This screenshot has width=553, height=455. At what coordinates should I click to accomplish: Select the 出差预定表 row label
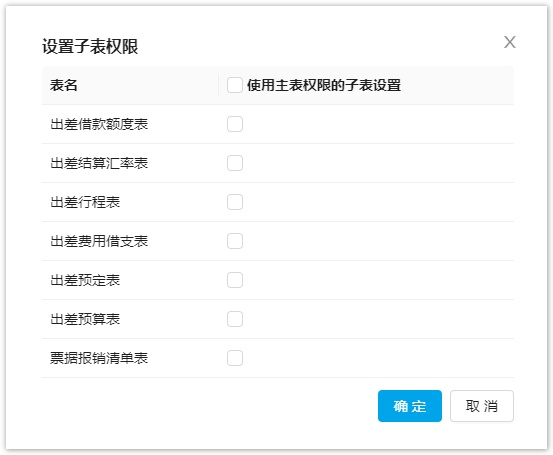click(85, 280)
